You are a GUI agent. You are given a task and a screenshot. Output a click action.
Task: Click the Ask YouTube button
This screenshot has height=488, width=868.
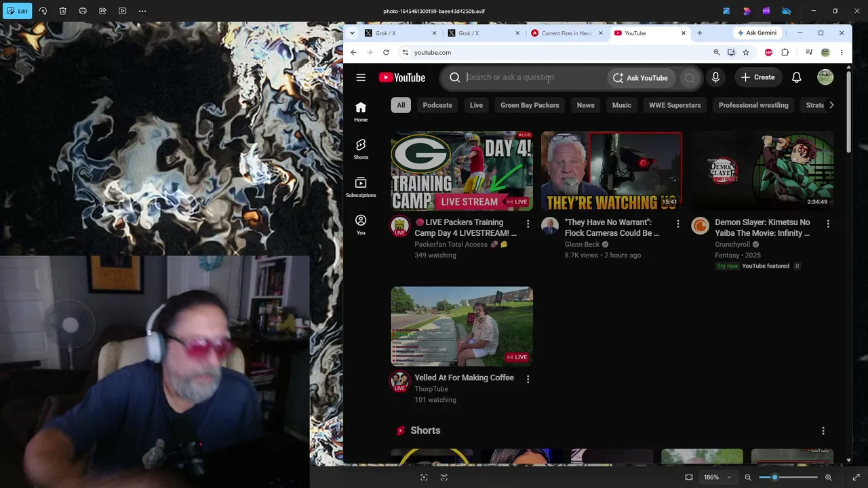(x=641, y=78)
